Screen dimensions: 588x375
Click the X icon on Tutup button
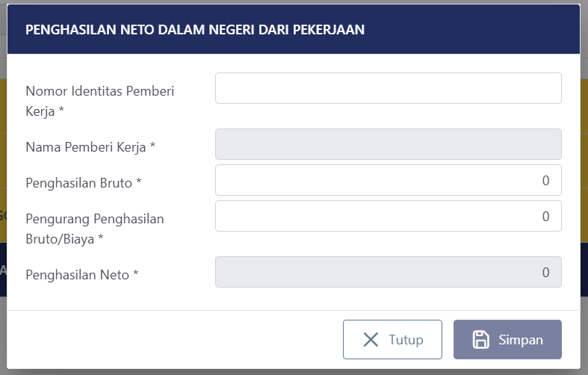tap(371, 340)
